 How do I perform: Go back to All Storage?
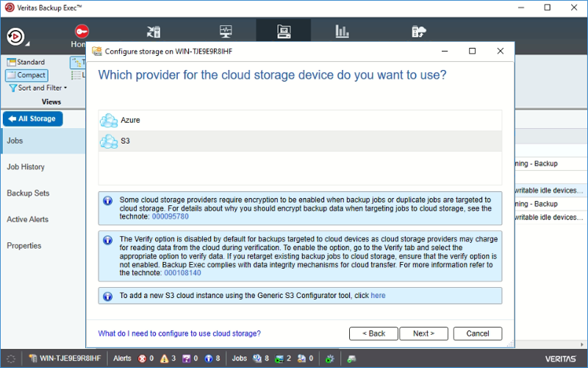click(x=32, y=118)
